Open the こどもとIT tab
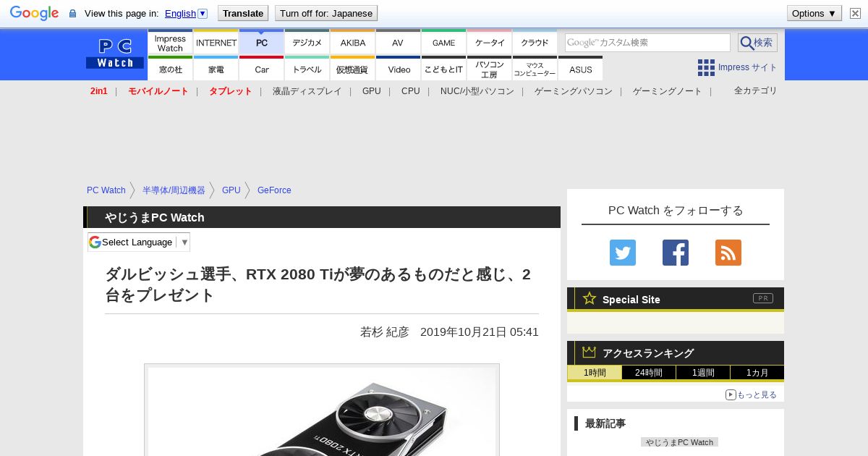This screenshot has height=456, width=868. pos(443,68)
